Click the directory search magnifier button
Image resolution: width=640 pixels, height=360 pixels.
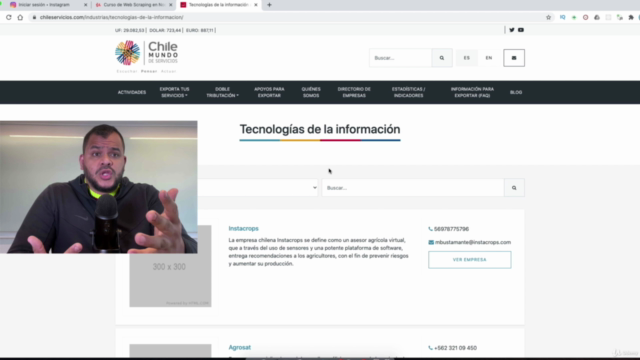pos(514,188)
